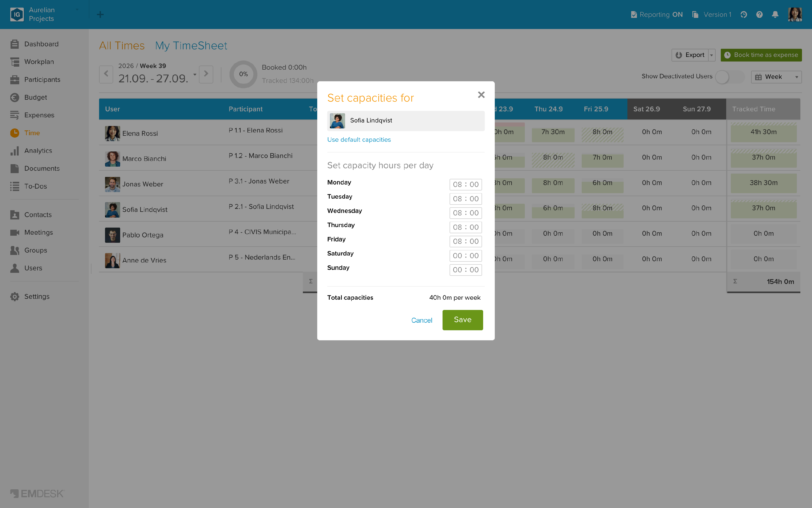Click the history clock icon in header
The height and width of the screenshot is (508, 812).
point(744,14)
